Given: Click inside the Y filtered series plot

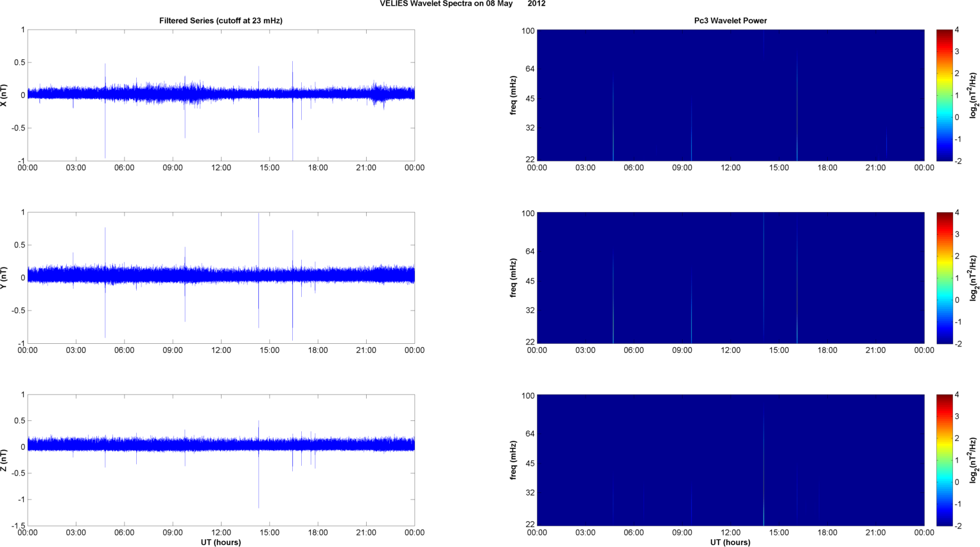Looking at the screenshot, I should 221,278.
